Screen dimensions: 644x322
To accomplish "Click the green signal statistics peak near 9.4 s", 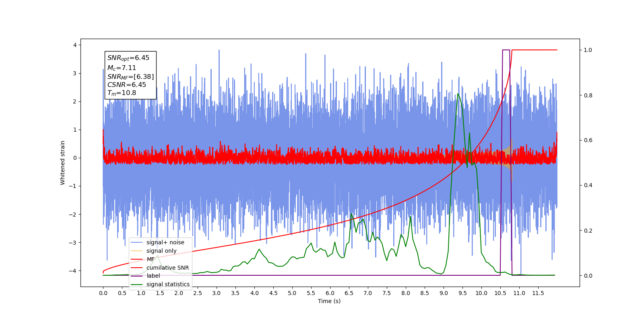I will (458, 94).
